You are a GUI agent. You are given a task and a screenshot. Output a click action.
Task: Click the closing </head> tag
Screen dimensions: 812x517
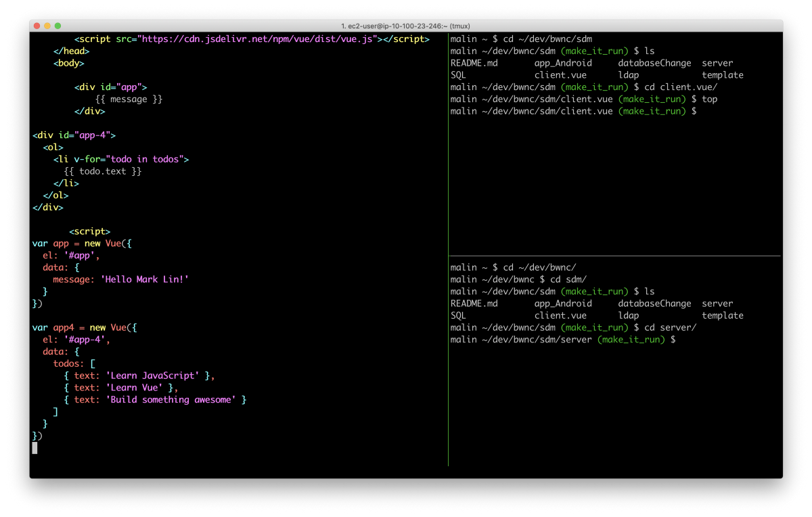click(x=71, y=51)
